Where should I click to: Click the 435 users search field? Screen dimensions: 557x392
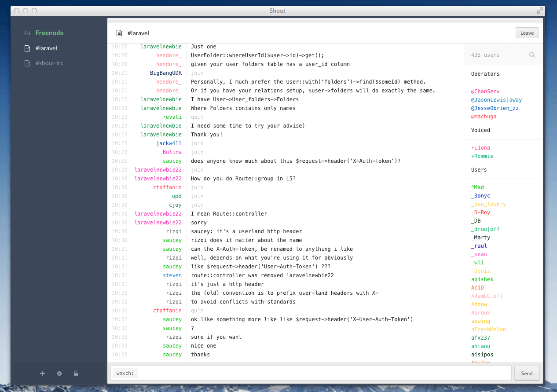click(497, 55)
